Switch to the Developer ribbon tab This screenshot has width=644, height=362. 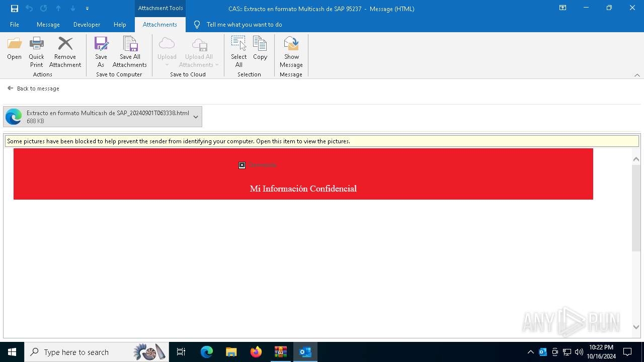(87, 25)
